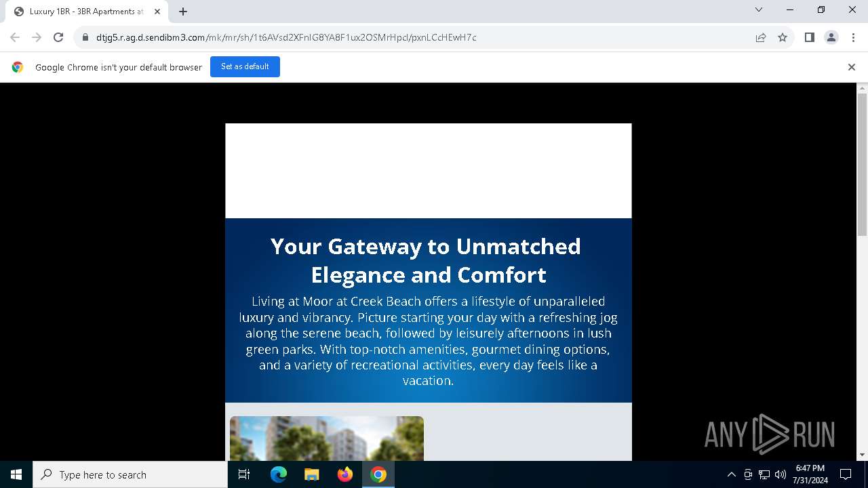The height and width of the screenshot is (488, 868).
Task: Click the apartment building thumbnail
Action: point(327,439)
